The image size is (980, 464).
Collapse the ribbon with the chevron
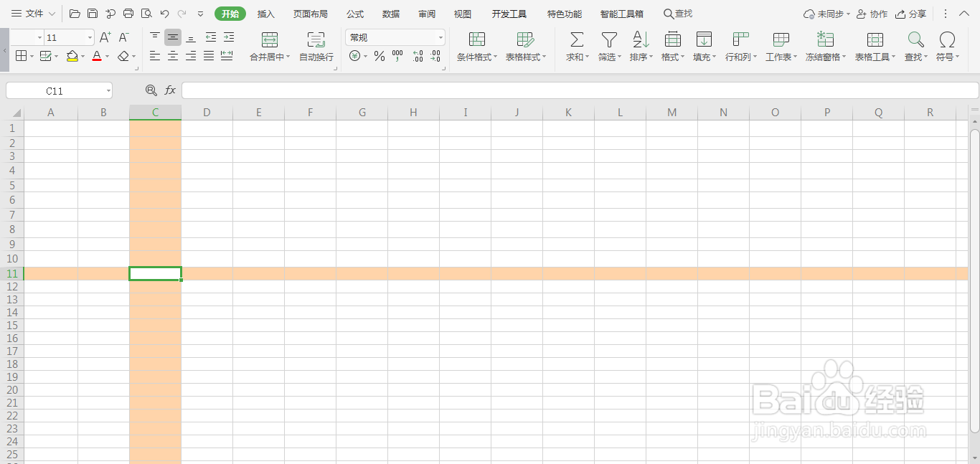(965, 14)
